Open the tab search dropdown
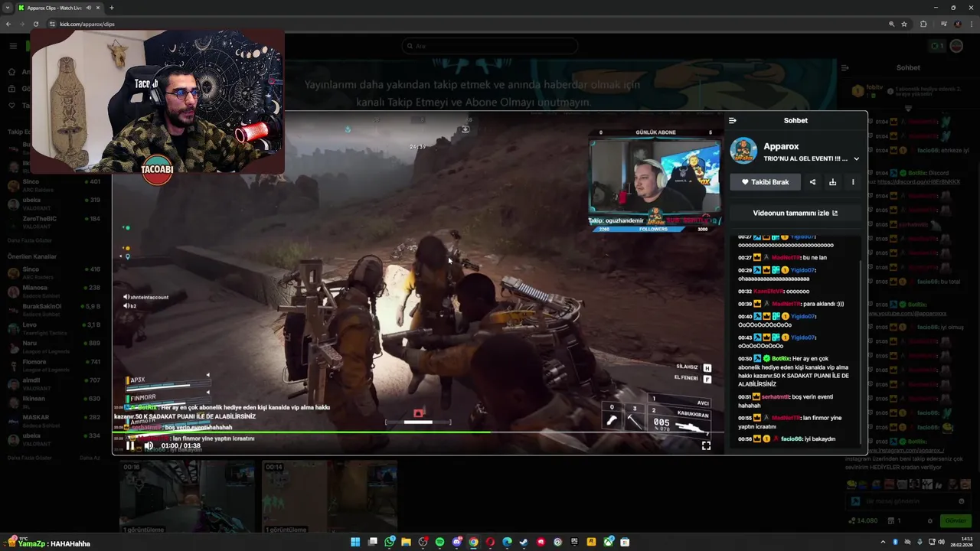This screenshot has height=551, width=980. point(8,8)
